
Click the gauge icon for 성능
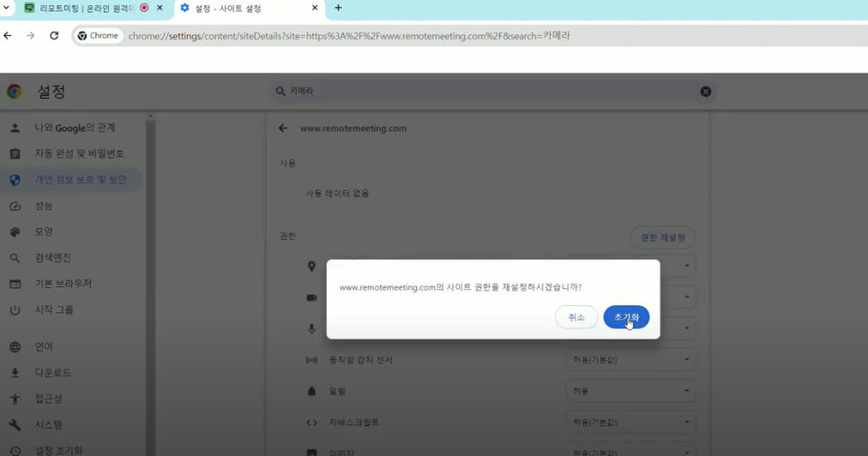click(x=15, y=206)
